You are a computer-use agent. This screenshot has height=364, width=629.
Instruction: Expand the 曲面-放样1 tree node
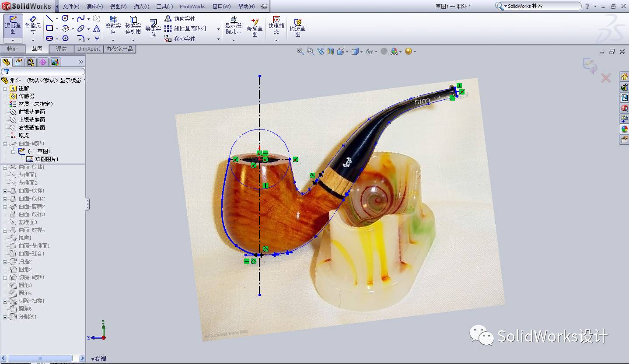(5, 191)
